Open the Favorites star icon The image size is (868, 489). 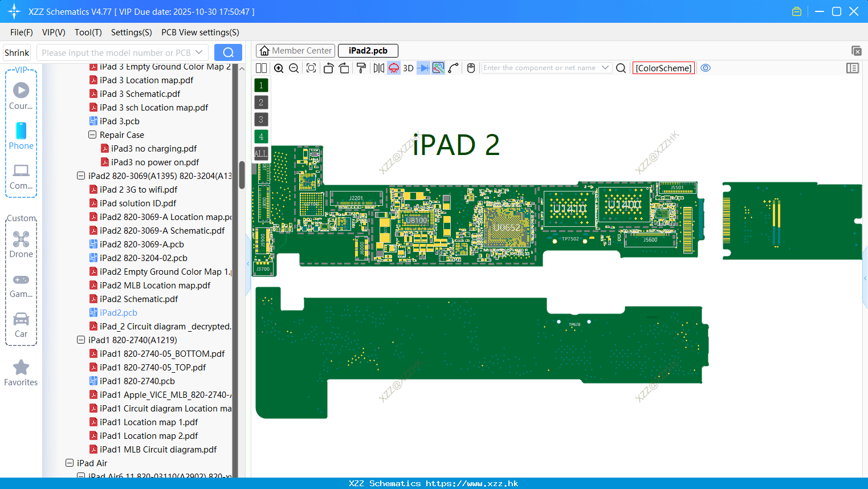coord(21,373)
